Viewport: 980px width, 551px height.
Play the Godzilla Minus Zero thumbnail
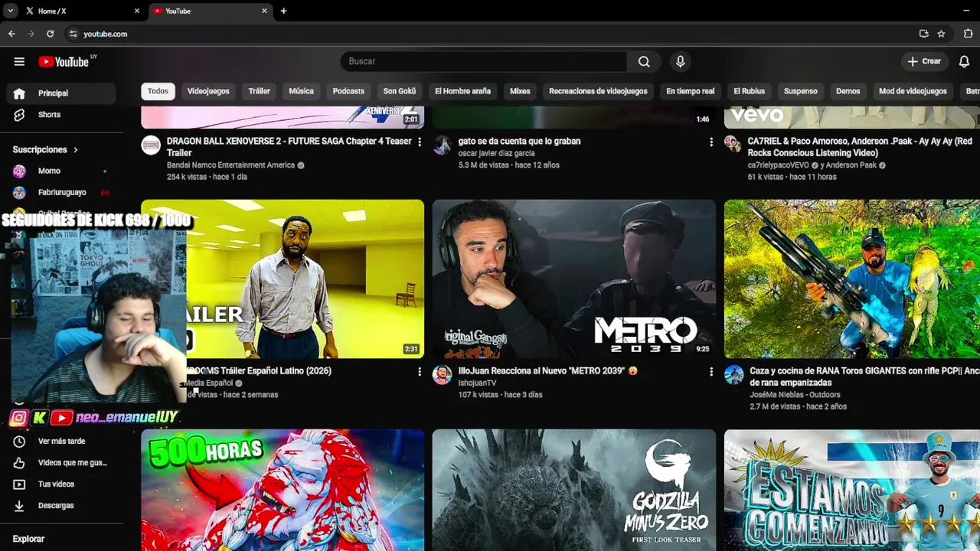pos(573,490)
